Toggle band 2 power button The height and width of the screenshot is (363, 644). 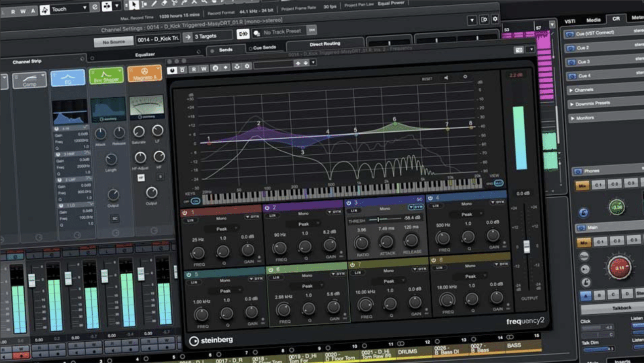(267, 208)
